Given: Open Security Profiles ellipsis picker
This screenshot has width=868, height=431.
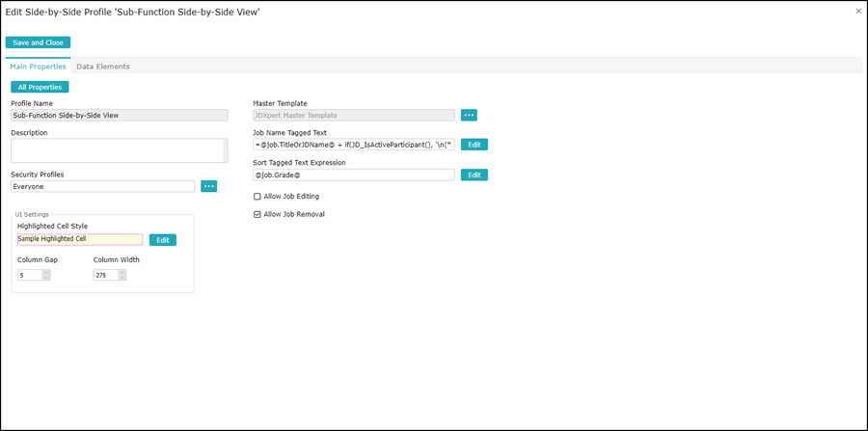Looking at the screenshot, I should coord(208,186).
